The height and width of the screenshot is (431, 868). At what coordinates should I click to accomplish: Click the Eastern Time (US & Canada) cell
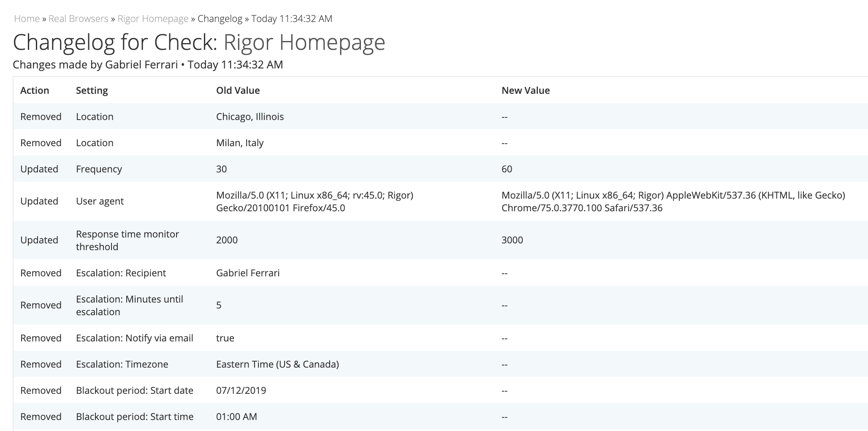pyautogui.click(x=277, y=364)
